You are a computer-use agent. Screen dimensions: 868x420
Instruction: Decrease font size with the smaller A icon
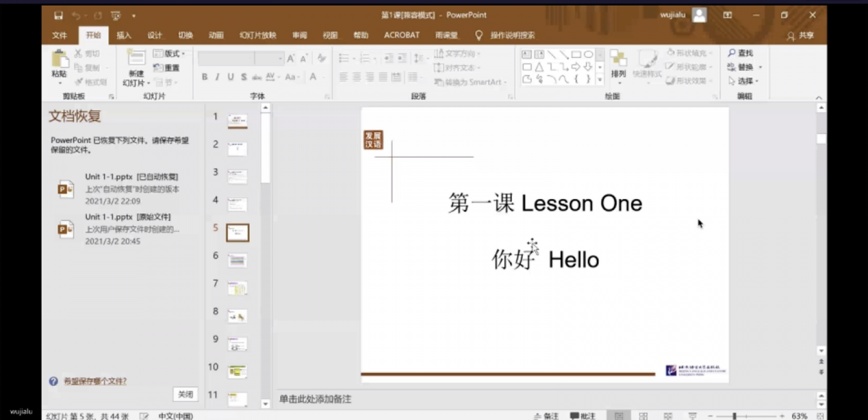click(x=304, y=58)
